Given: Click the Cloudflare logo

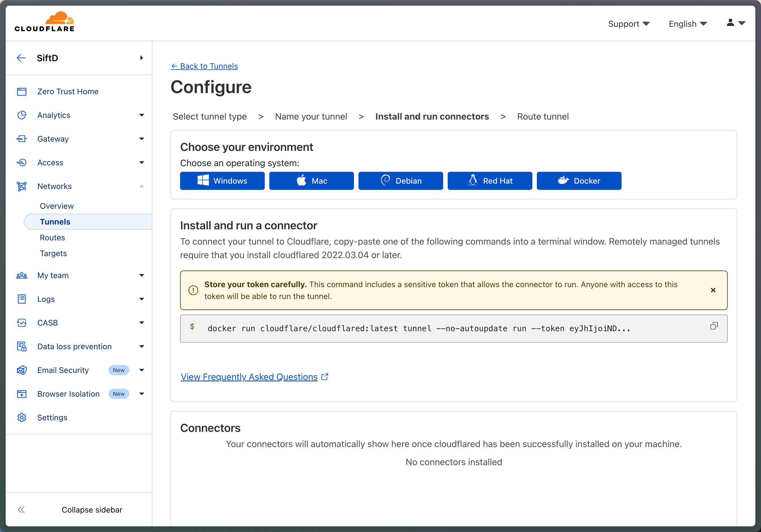Looking at the screenshot, I should (44, 22).
